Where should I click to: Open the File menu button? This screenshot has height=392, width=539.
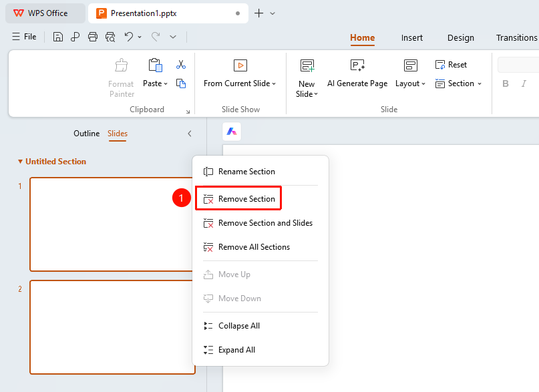tap(24, 37)
